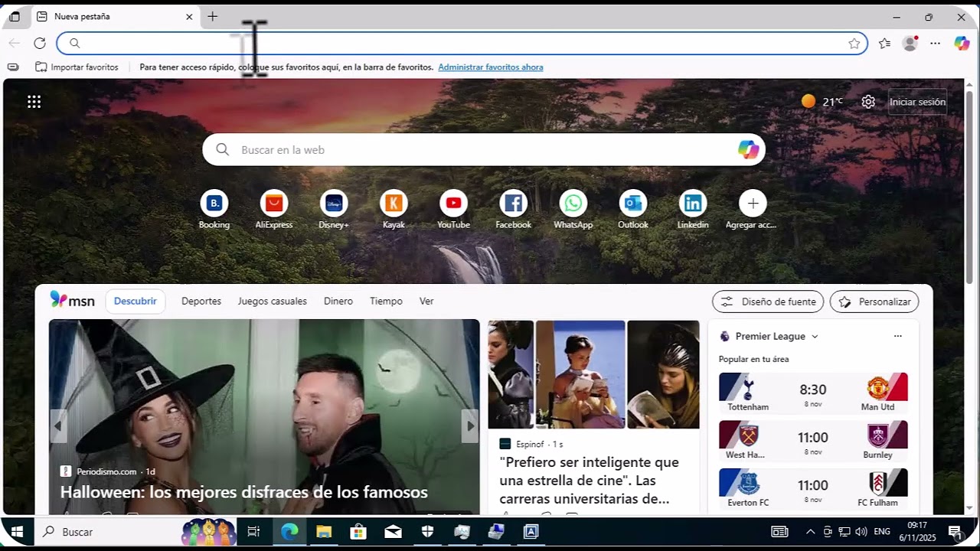This screenshot has height=551, width=980.
Task: Open the AliExpress shortcut icon
Action: pos(274,204)
